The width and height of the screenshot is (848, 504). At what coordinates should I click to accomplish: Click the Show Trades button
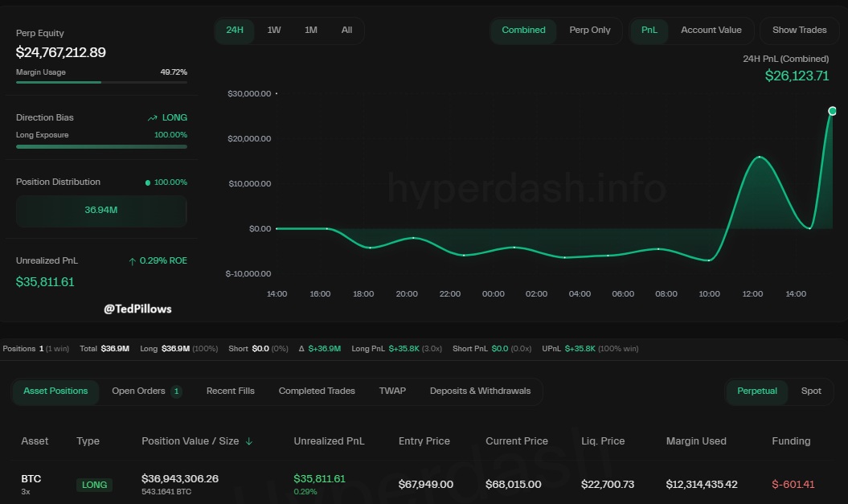click(799, 31)
